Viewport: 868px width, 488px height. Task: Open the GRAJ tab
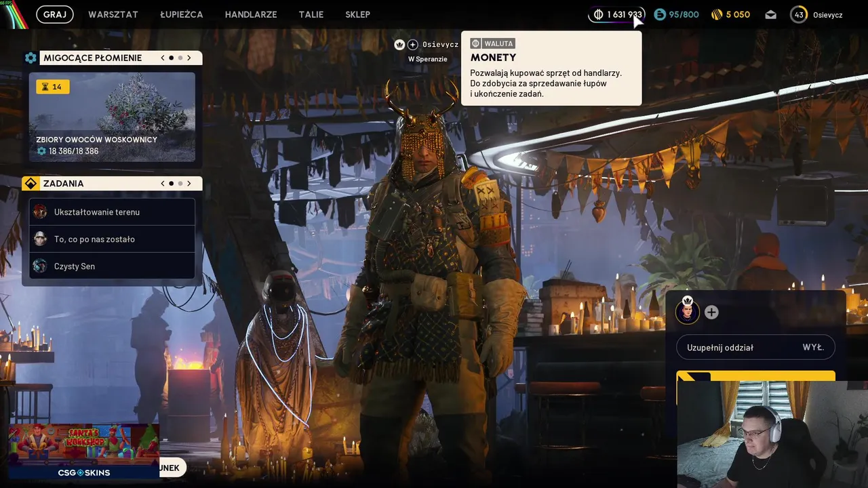(55, 14)
